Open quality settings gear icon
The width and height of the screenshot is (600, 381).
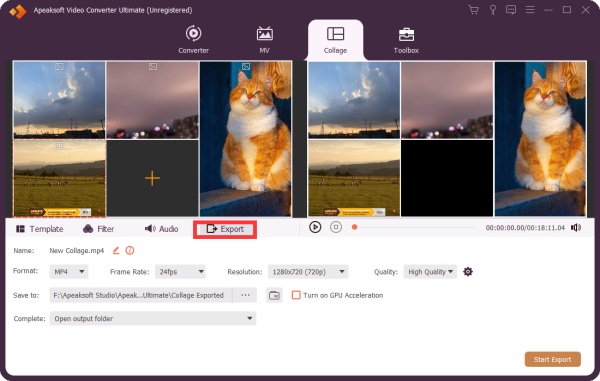[468, 272]
